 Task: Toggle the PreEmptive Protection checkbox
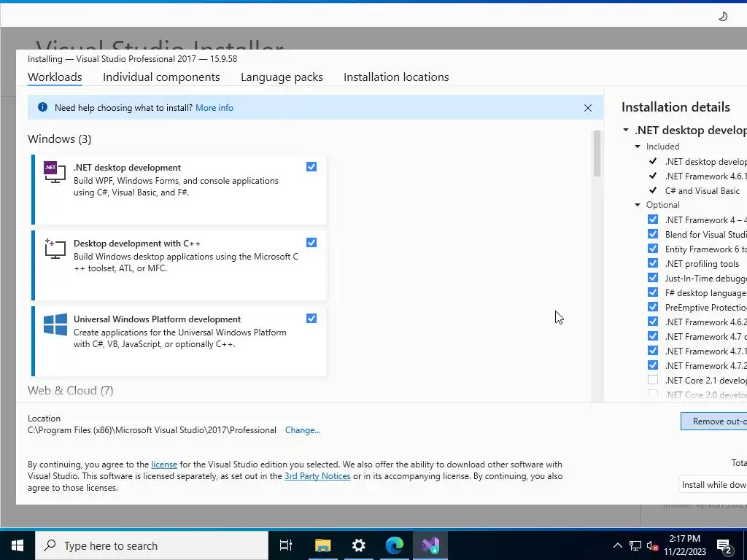(x=653, y=307)
